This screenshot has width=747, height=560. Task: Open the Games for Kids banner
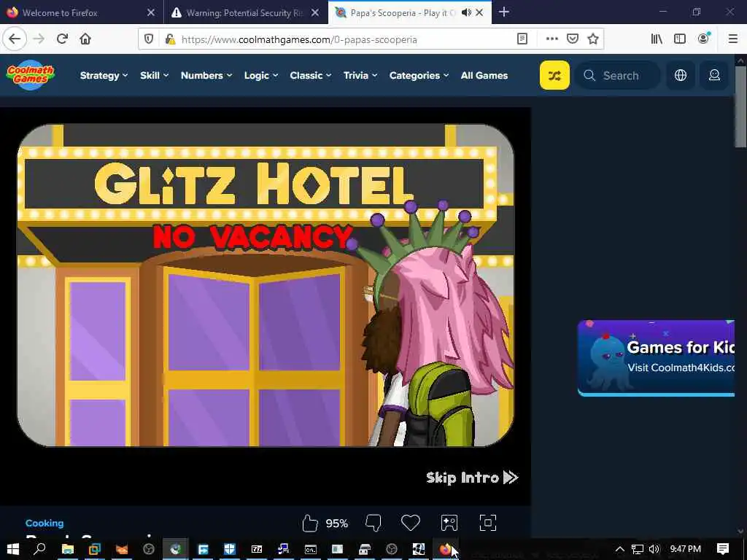(x=656, y=358)
